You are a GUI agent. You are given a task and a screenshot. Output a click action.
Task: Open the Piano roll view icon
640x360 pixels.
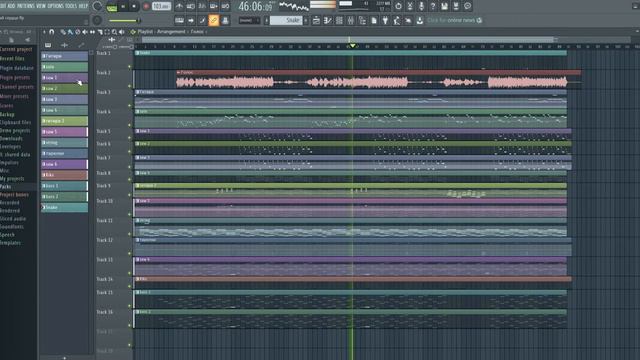click(x=327, y=20)
